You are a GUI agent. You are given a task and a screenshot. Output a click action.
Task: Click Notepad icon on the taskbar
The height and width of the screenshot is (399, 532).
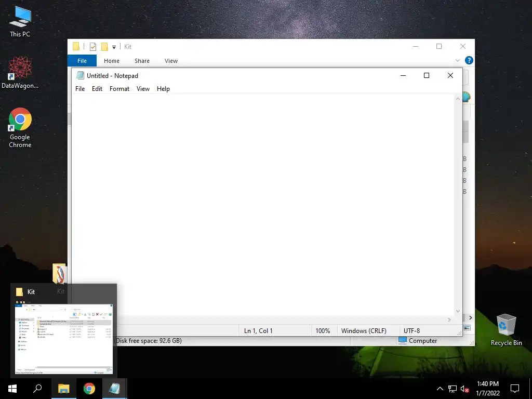(x=115, y=389)
